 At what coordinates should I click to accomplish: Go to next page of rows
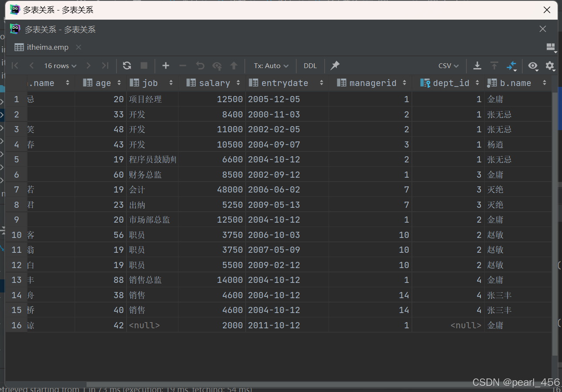pyautogui.click(x=89, y=65)
